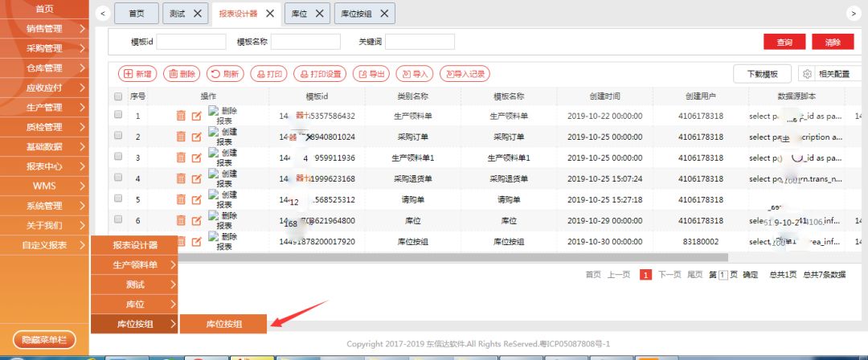Viewport: 868px width, 360px height.
Task: Click the 刷新 button
Action: pyautogui.click(x=225, y=74)
